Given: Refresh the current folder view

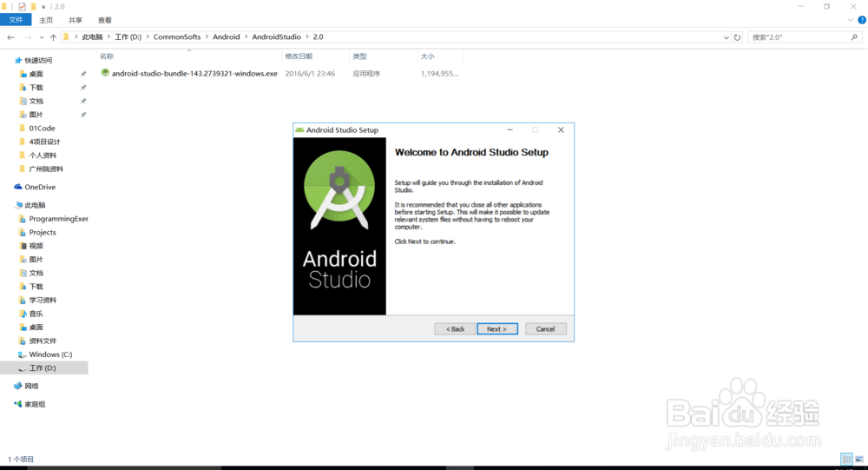Looking at the screenshot, I should coord(737,37).
